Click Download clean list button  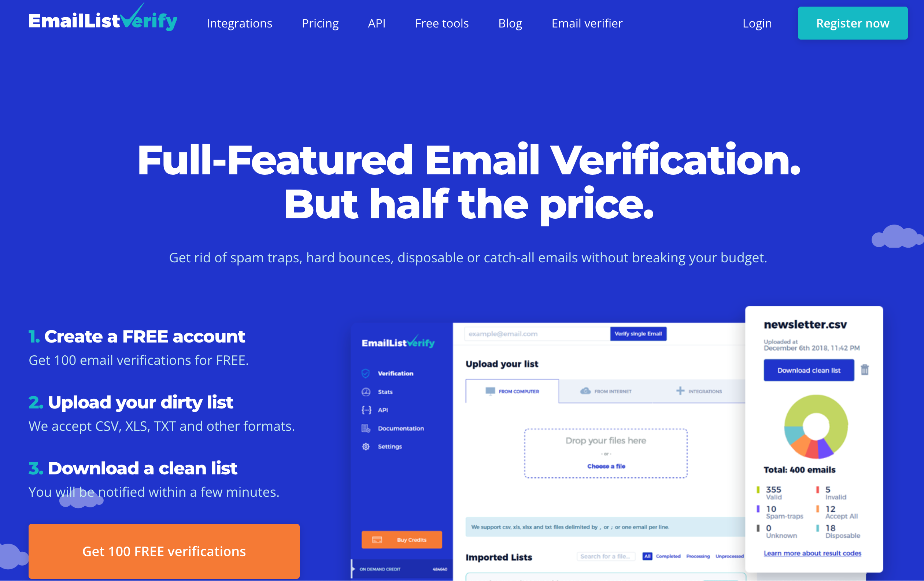(808, 370)
